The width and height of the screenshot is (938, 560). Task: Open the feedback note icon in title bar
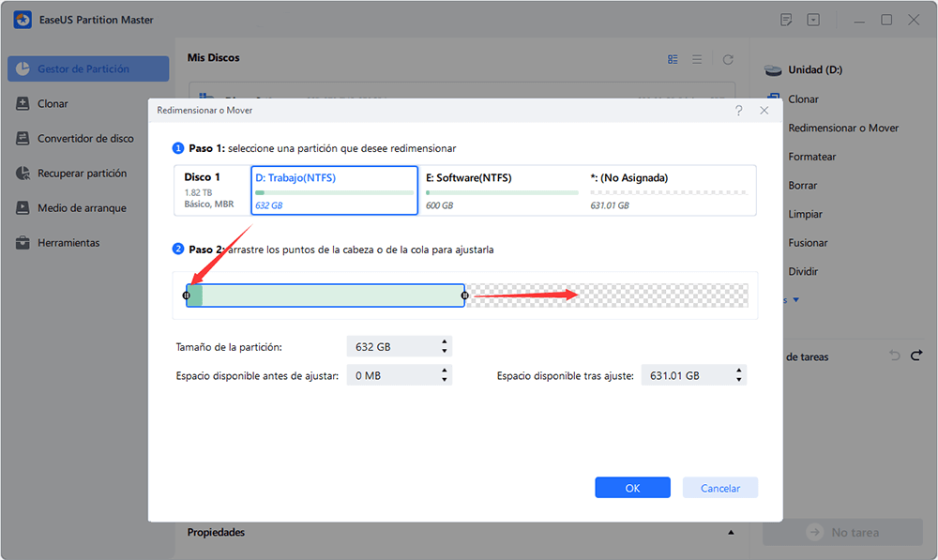(786, 20)
